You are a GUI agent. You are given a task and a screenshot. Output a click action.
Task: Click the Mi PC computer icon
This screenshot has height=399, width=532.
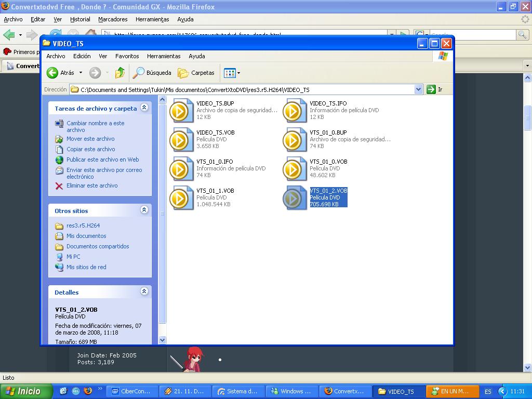click(59, 257)
